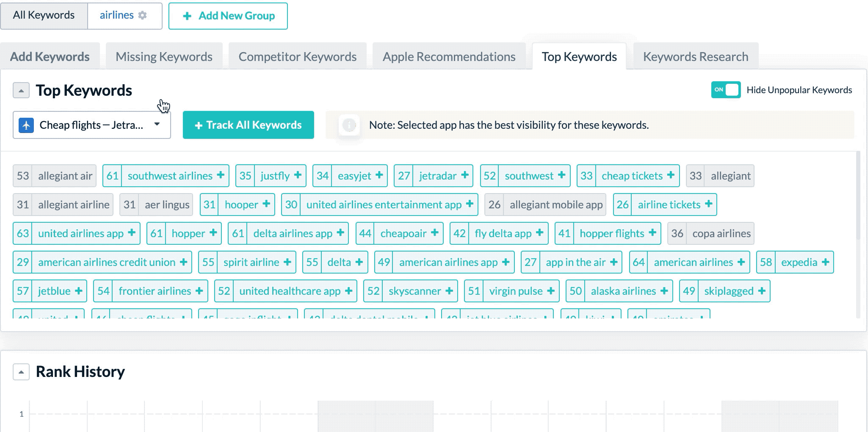The width and height of the screenshot is (868, 432).
Task: Click plus icon on jetblue keyword
Action: point(78,291)
